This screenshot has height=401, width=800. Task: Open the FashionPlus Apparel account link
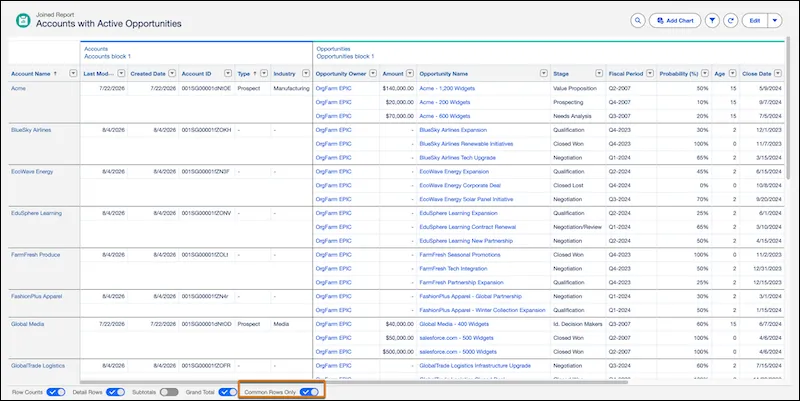tap(36, 296)
